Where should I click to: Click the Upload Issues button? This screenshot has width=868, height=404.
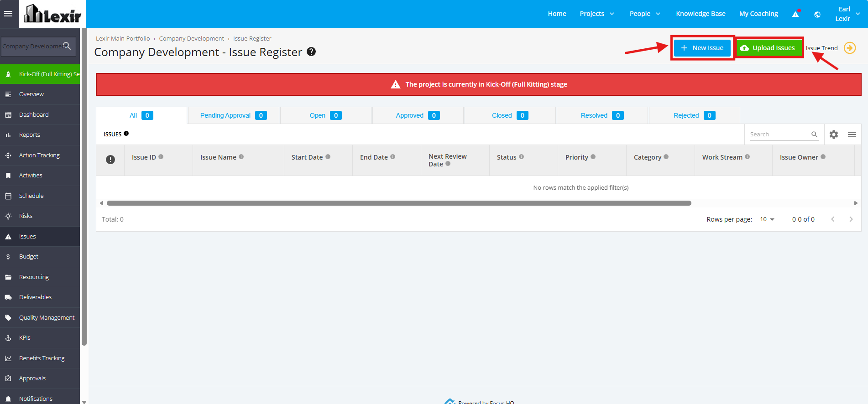point(769,48)
